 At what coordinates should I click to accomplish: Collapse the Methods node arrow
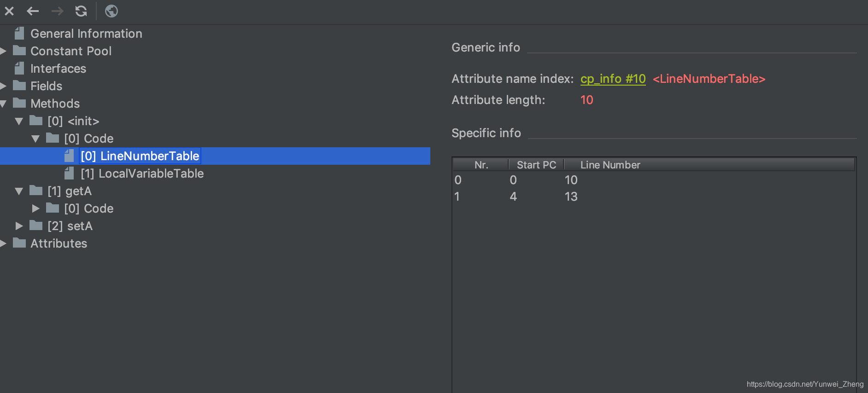3,104
